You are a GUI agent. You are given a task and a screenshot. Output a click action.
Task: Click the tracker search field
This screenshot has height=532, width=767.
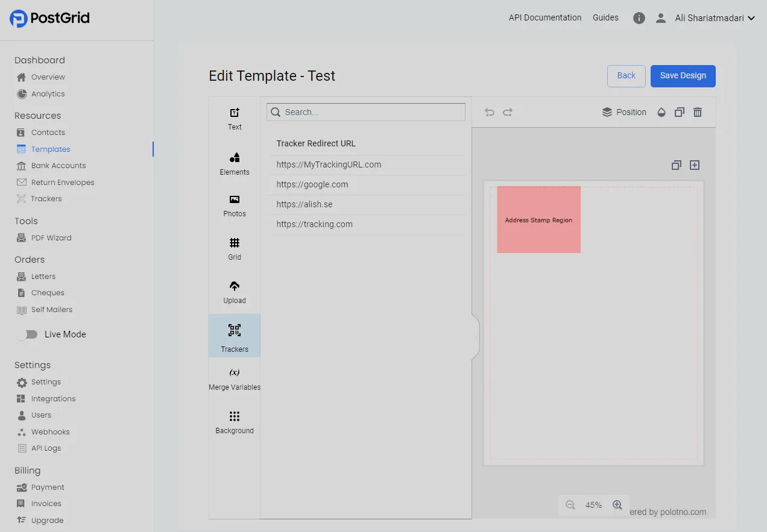366,111
